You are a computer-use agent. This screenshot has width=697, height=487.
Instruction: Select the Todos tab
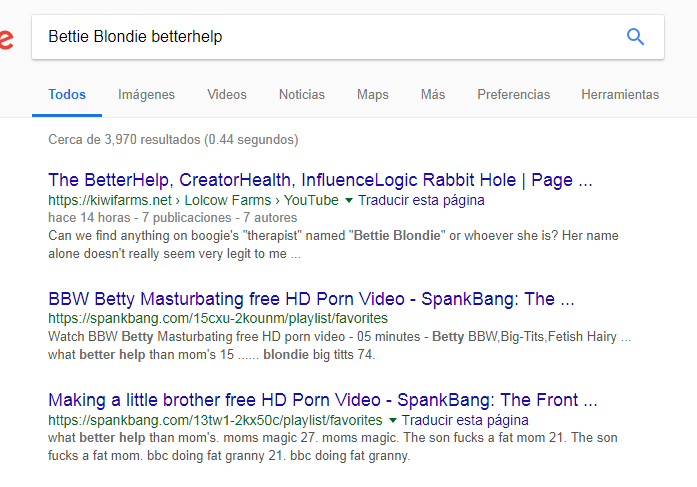click(x=67, y=95)
